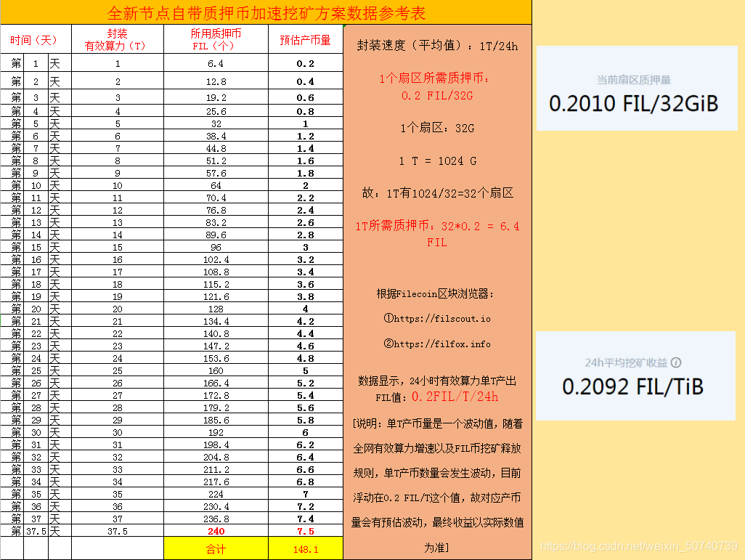745x560 pixels.
Task: Select pledged FIL cell 179.2
Action: [216, 408]
